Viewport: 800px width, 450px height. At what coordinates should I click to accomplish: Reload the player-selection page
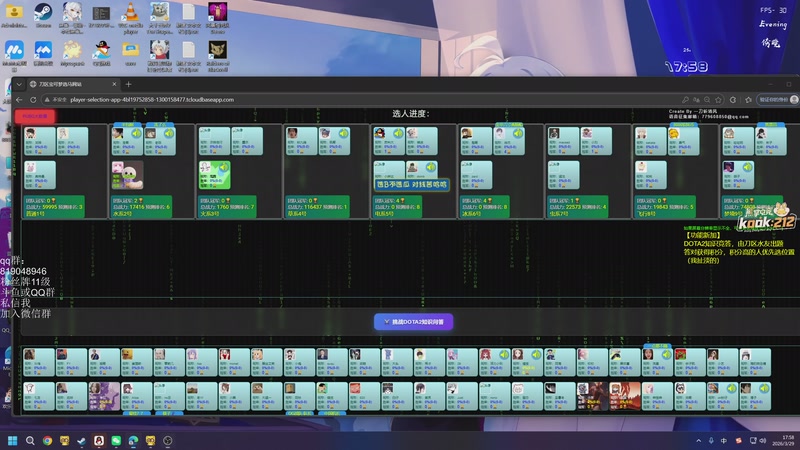tap(33, 99)
